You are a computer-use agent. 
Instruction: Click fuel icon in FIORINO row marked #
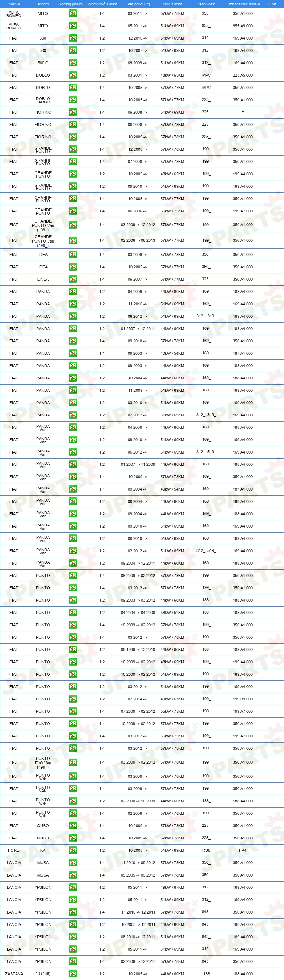pos(73,112)
